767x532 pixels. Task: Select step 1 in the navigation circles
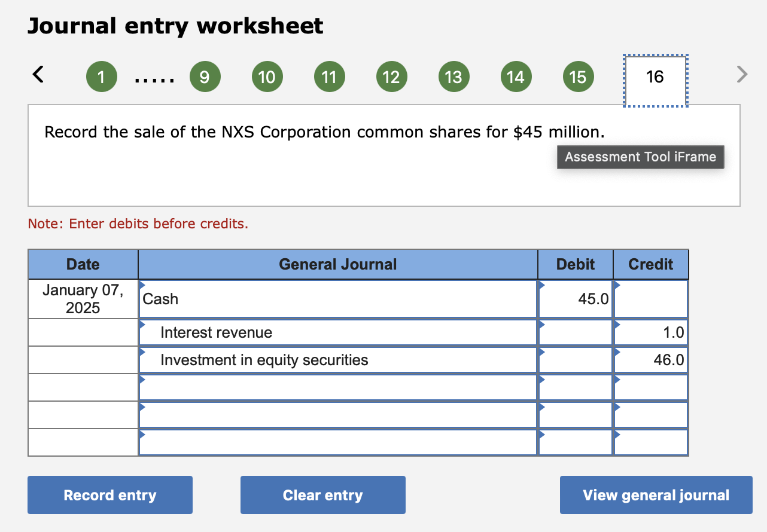click(102, 76)
